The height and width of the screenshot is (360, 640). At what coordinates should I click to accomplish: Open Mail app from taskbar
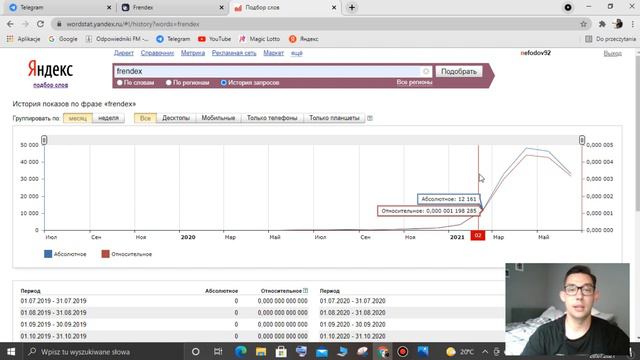pos(322,351)
